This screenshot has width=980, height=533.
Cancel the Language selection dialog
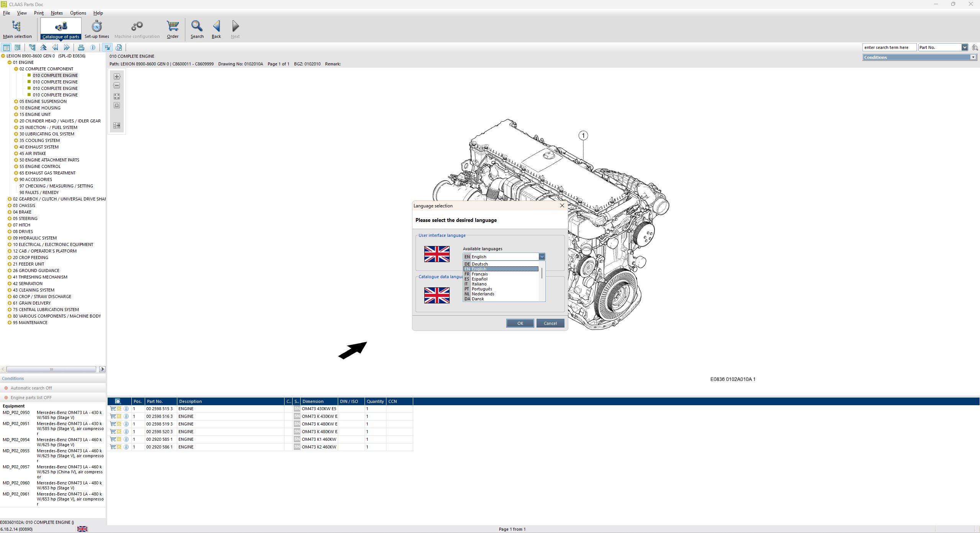pos(550,323)
